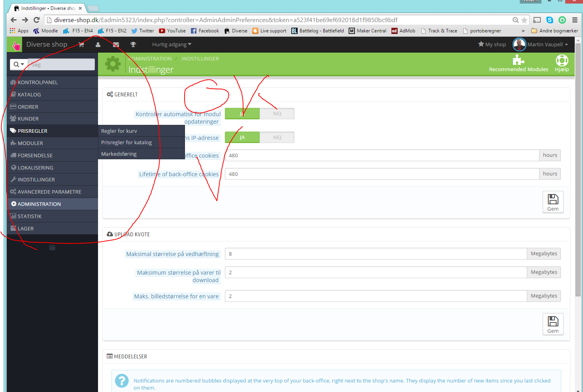Click INDSTILLINGER breadcrumb link
Image resolution: width=583 pixels, height=392 pixels.
pos(200,58)
